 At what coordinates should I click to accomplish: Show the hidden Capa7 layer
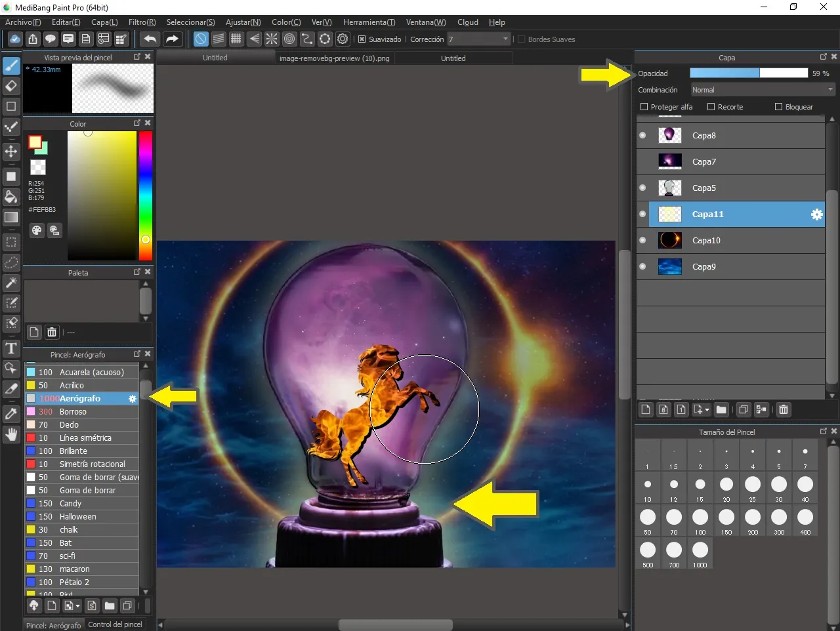[642, 161]
